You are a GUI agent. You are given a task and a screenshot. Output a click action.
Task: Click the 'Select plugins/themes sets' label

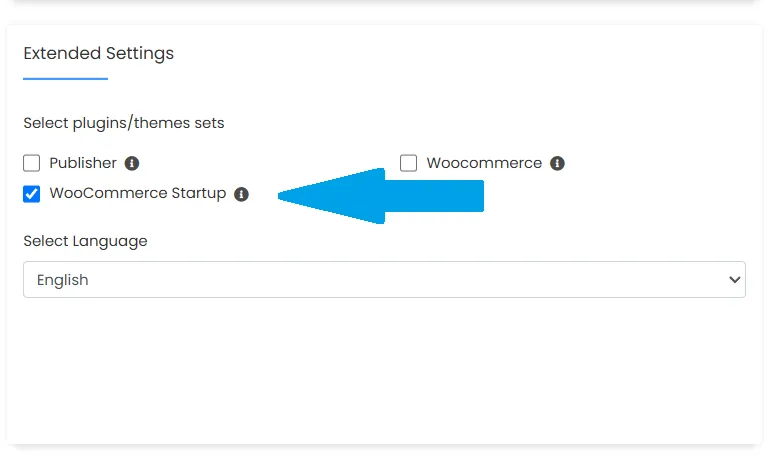coord(124,123)
